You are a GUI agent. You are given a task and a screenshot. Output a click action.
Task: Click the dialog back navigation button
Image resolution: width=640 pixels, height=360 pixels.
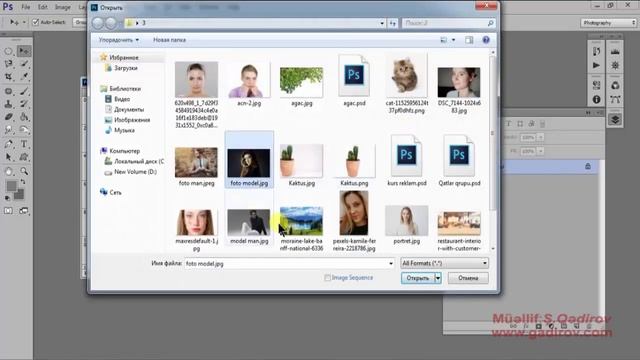point(98,23)
